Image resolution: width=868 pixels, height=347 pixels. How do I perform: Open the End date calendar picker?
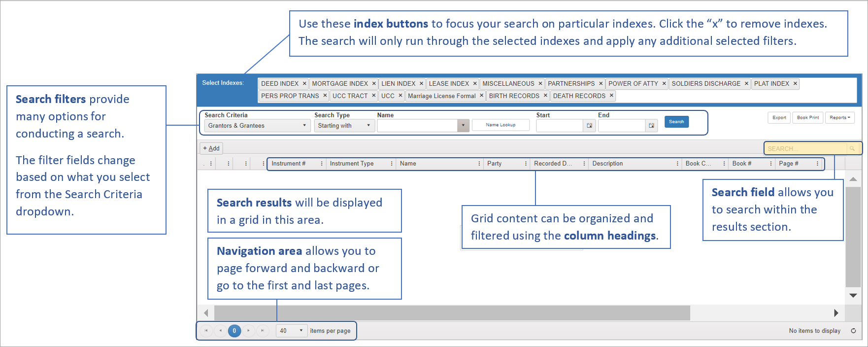[x=651, y=126]
